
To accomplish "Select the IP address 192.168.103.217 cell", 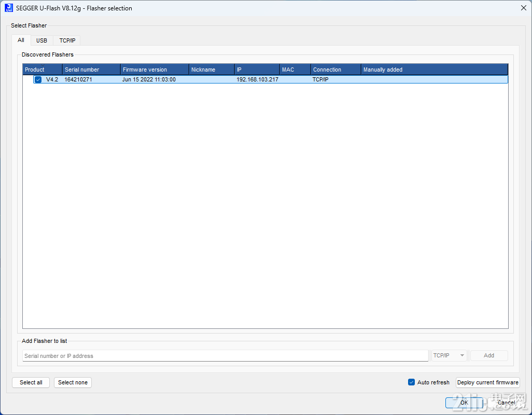I will pos(257,79).
